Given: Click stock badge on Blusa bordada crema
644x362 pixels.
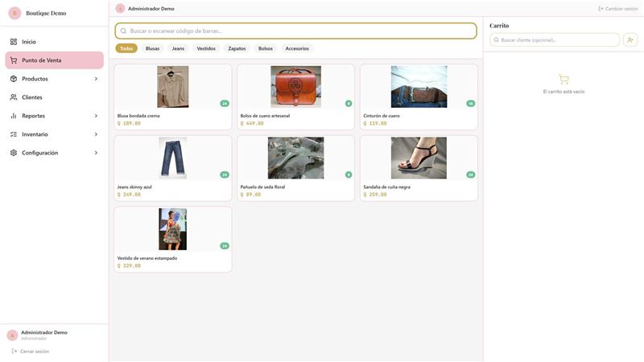Looking at the screenshot, I should point(225,104).
